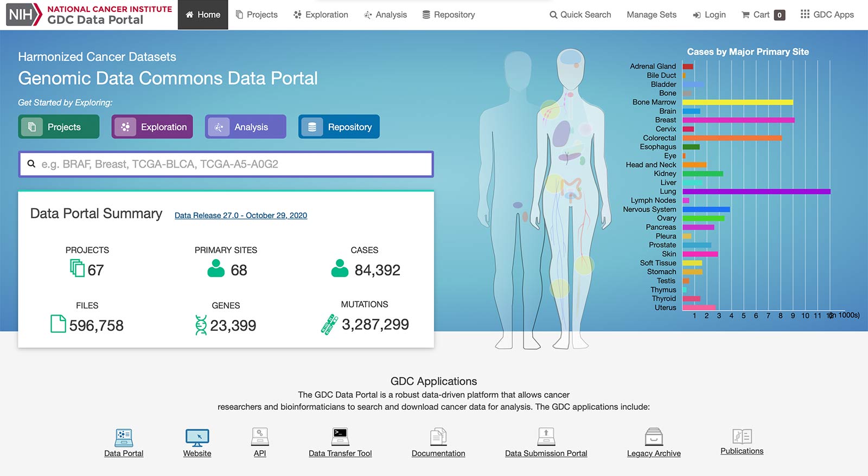
Task: Click the Publications book icon
Action: 742,436
